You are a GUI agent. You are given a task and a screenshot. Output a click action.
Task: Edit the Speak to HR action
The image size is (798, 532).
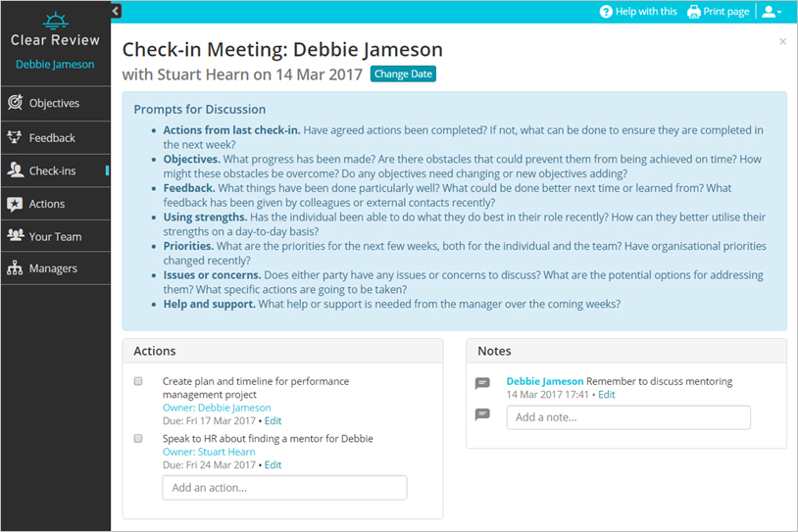(273, 465)
